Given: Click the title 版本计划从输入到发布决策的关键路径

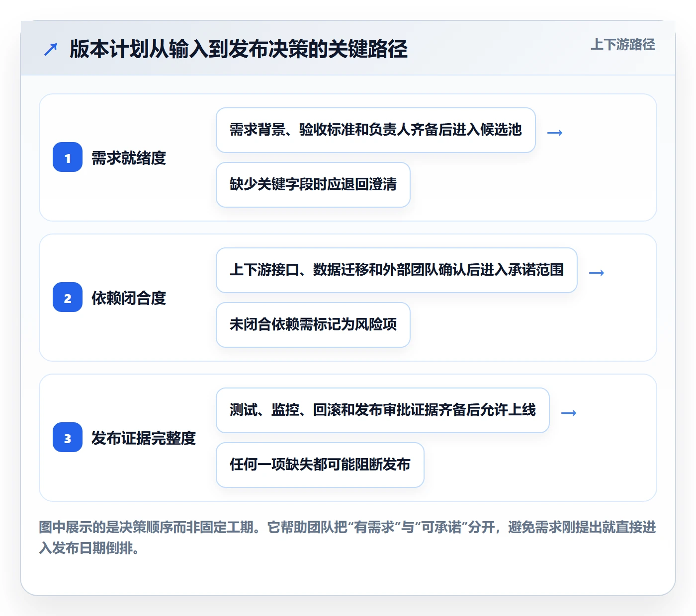Looking at the screenshot, I should pyautogui.click(x=239, y=49).
